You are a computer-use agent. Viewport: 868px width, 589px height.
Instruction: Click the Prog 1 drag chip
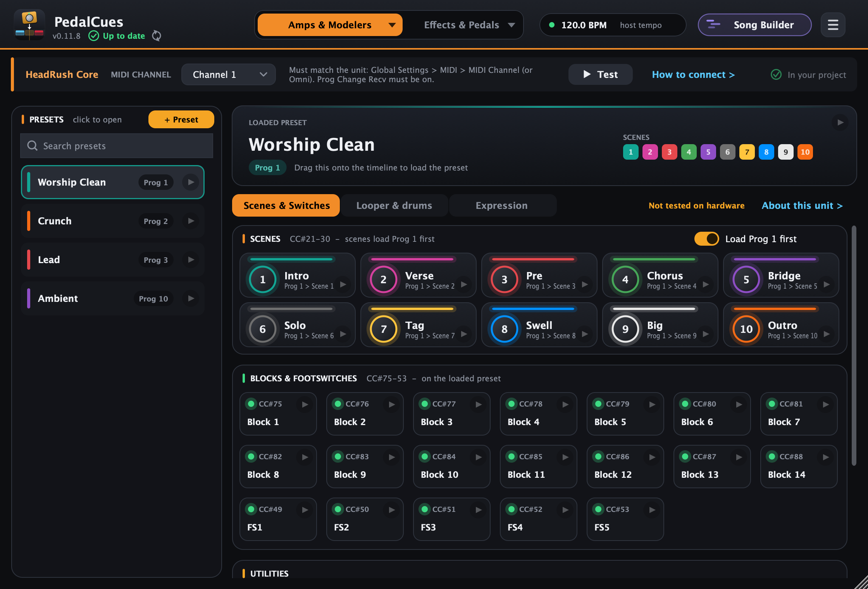[267, 167]
